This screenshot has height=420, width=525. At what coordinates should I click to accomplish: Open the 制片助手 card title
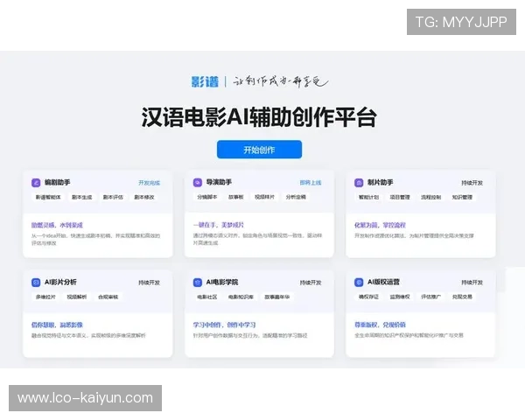point(381,182)
